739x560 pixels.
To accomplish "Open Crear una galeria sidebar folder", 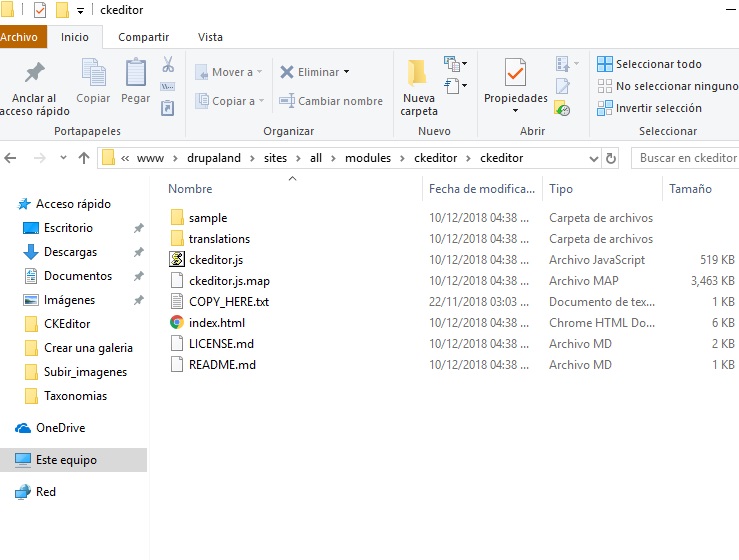I will click(88, 348).
